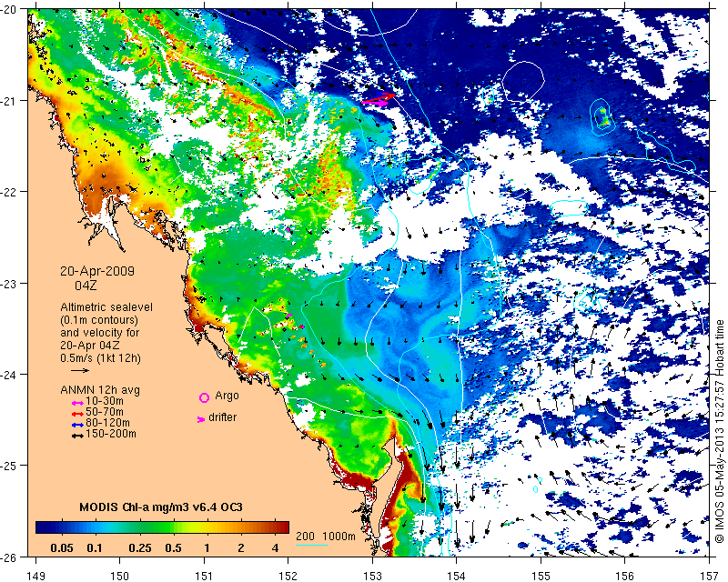Click the '200 1000m' isobath label
Image resolution: width=728 pixels, height=582 pixels.
point(326,537)
